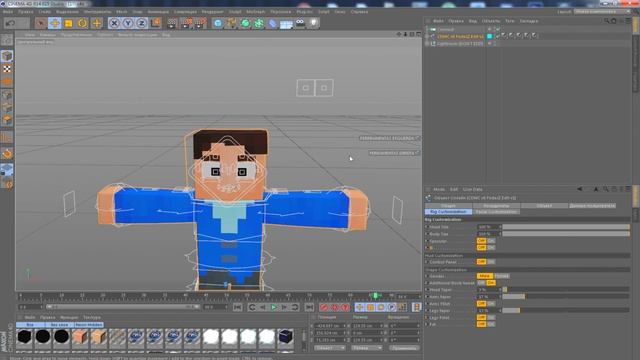Image resolution: width=640 pixels, height=360 pixels.
Task: Set Additional Body Bevel to Off
Action: coord(481,283)
